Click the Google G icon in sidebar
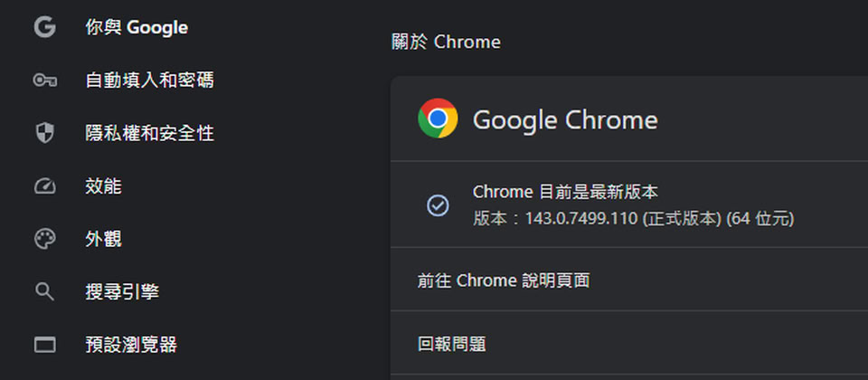 coord(44,27)
